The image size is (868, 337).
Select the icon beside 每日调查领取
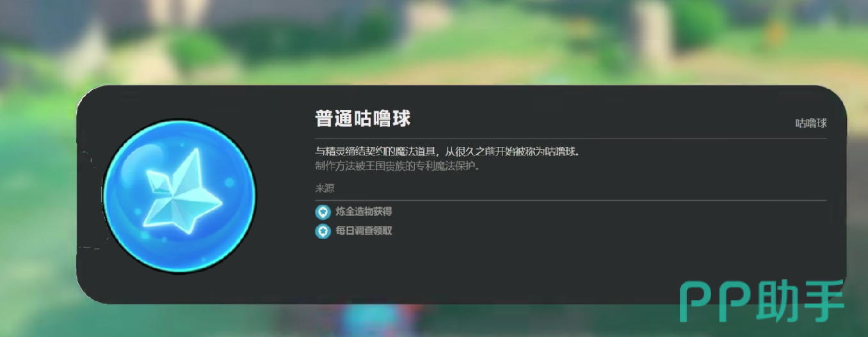323,231
